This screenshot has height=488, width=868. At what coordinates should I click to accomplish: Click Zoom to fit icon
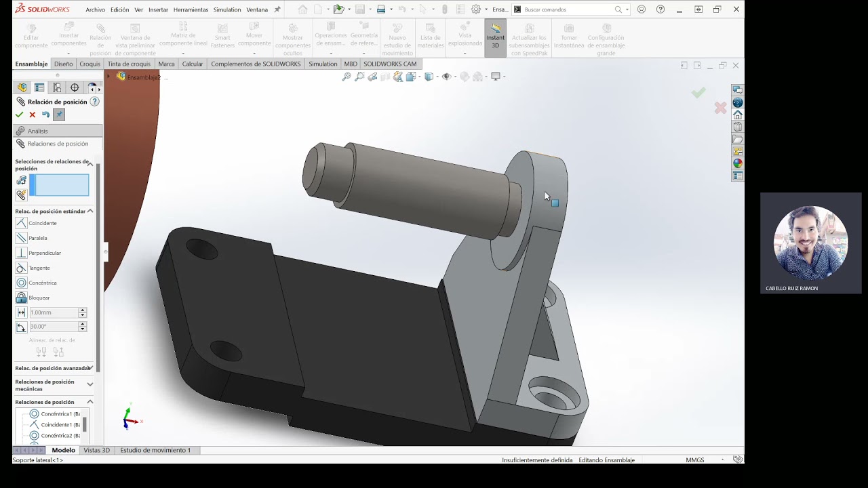pos(347,77)
